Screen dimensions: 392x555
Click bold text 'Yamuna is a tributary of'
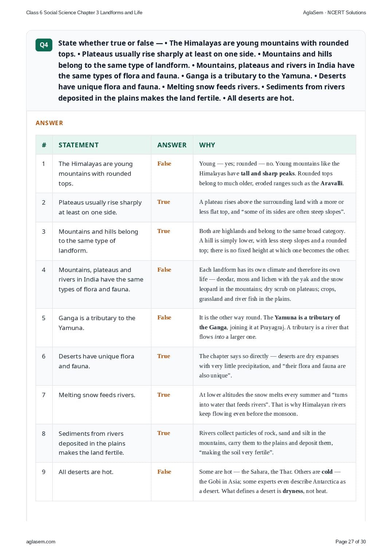click(307, 317)
